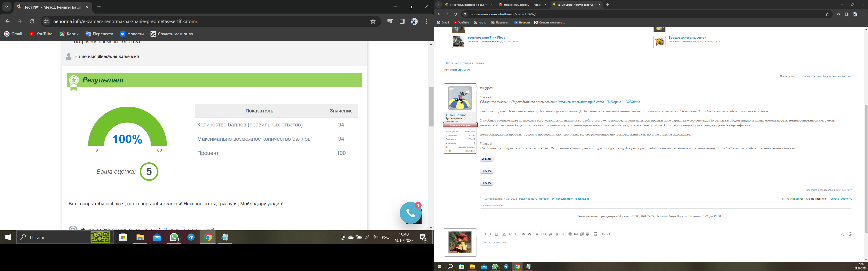Insert bulleted list in reply editor
The height and width of the screenshot is (271, 868).
coord(545,234)
